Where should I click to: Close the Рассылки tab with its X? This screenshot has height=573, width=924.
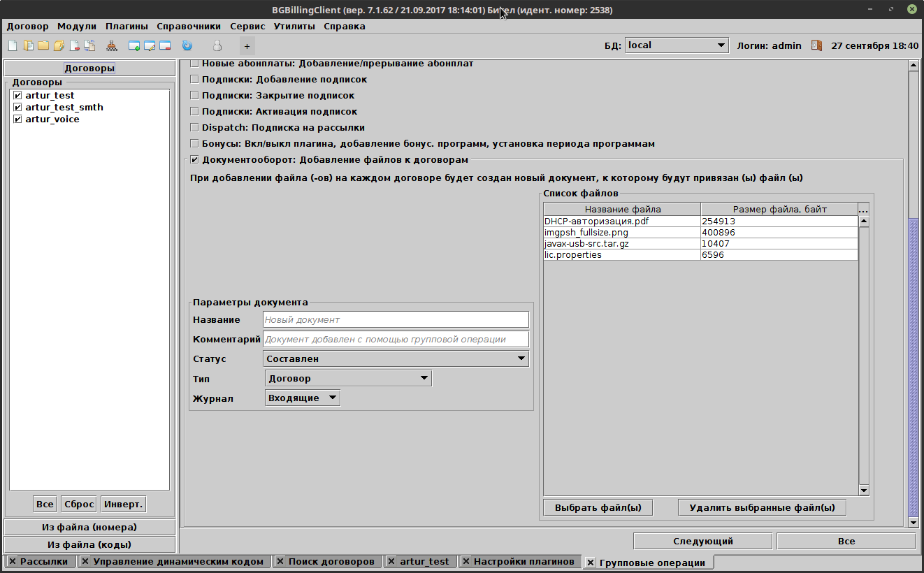[x=12, y=561]
